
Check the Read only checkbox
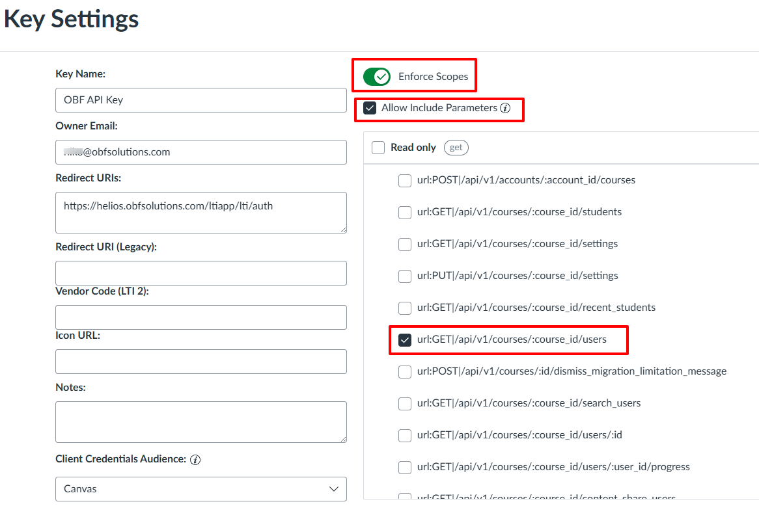[x=378, y=148]
